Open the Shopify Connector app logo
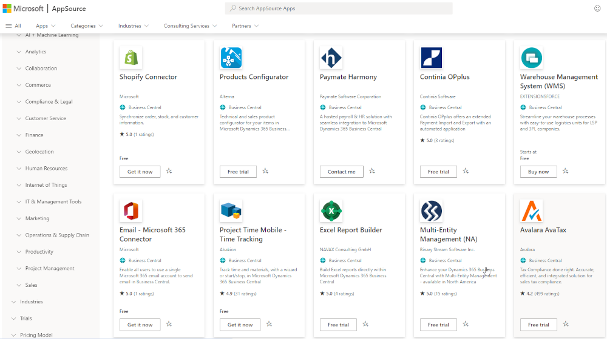Screen dimensions: 607x364 131,58
